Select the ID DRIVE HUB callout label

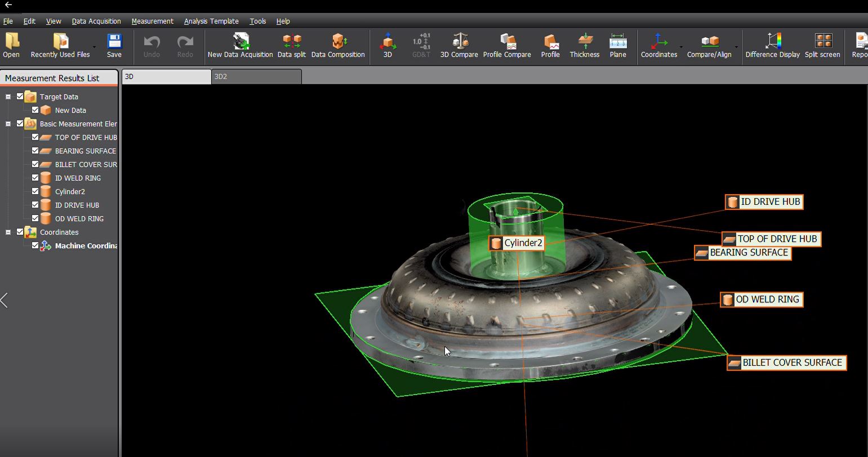[764, 202]
